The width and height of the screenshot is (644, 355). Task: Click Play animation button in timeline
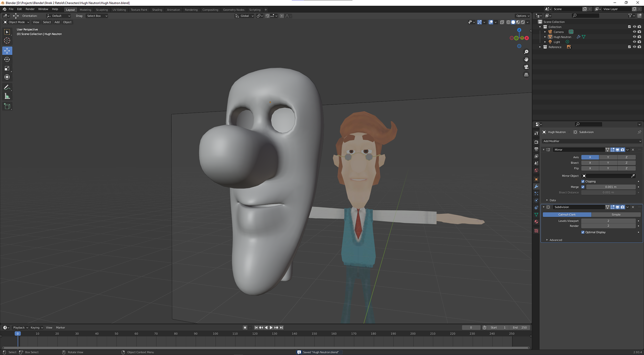(x=271, y=327)
